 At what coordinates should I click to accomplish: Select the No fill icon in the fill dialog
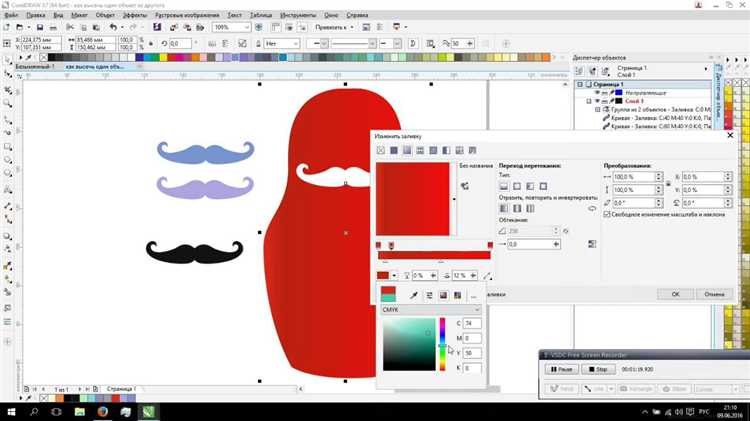pyautogui.click(x=380, y=150)
